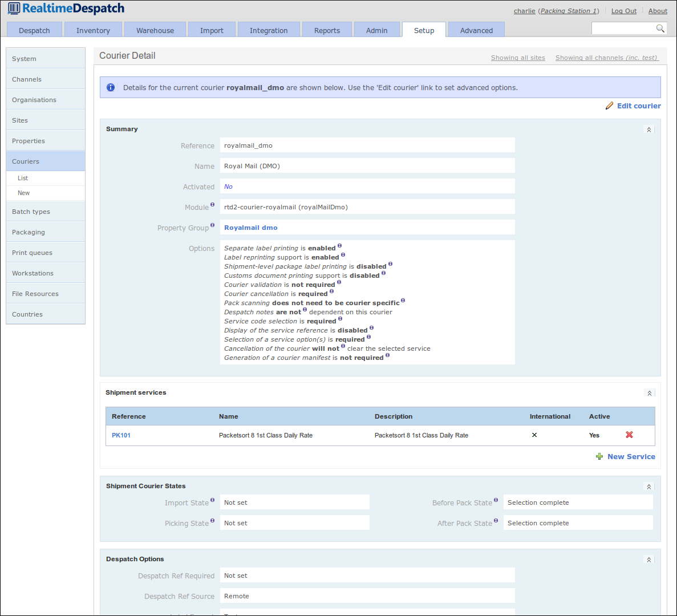The height and width of the screenshot is (616, 677).
Task: Click the Packing Station 1 link
Action: (569, 11)
